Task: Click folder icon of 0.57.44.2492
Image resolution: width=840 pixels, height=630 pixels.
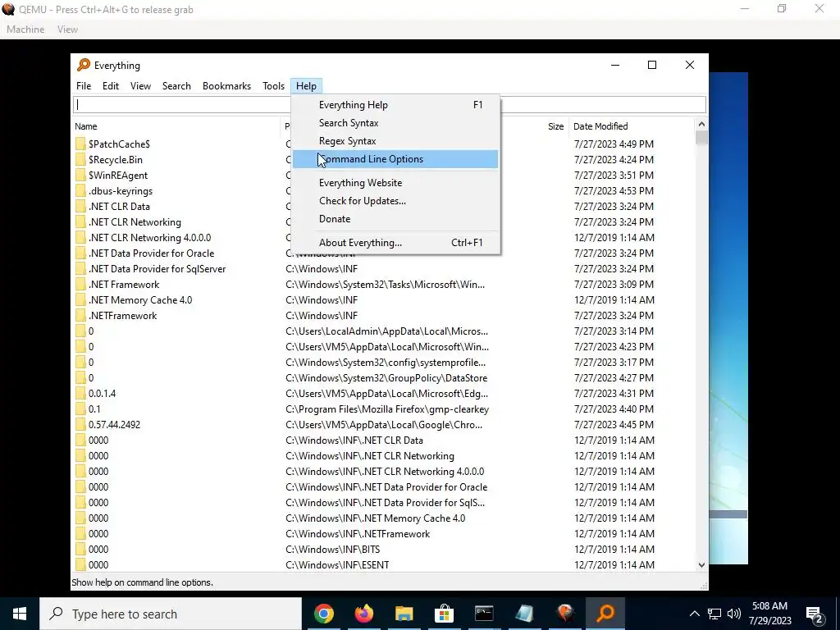Action: 80,425
